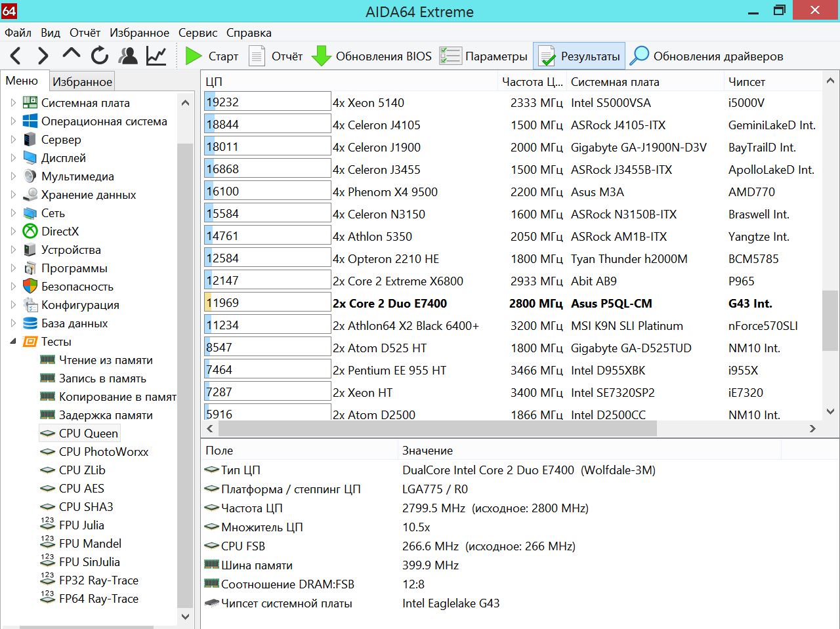Click Обновления BIOS green arrow button
840x629 pixels.
coord(372,56)
